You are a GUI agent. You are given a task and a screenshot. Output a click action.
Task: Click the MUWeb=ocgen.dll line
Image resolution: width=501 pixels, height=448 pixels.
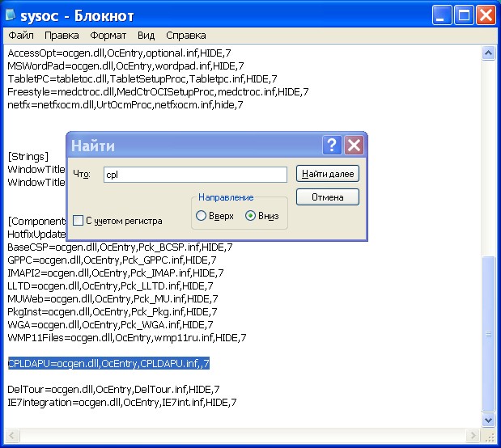[x=113, y=299]
